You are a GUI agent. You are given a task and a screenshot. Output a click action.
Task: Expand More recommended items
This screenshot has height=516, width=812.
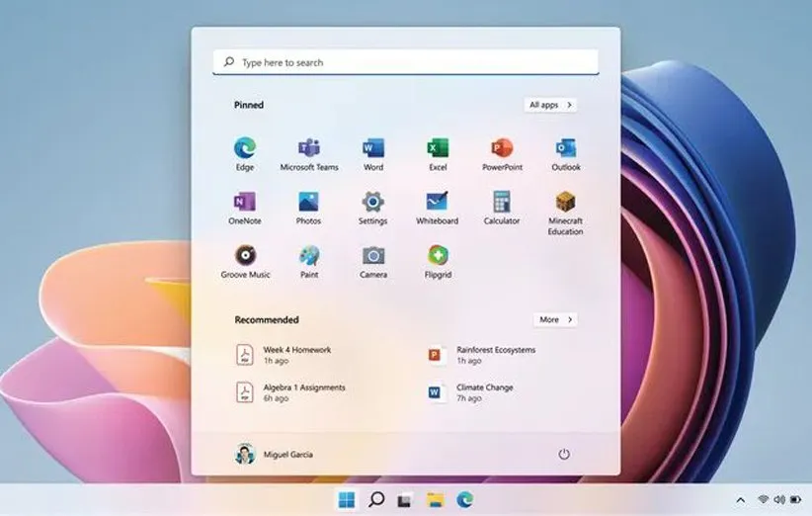coord(555,319)
